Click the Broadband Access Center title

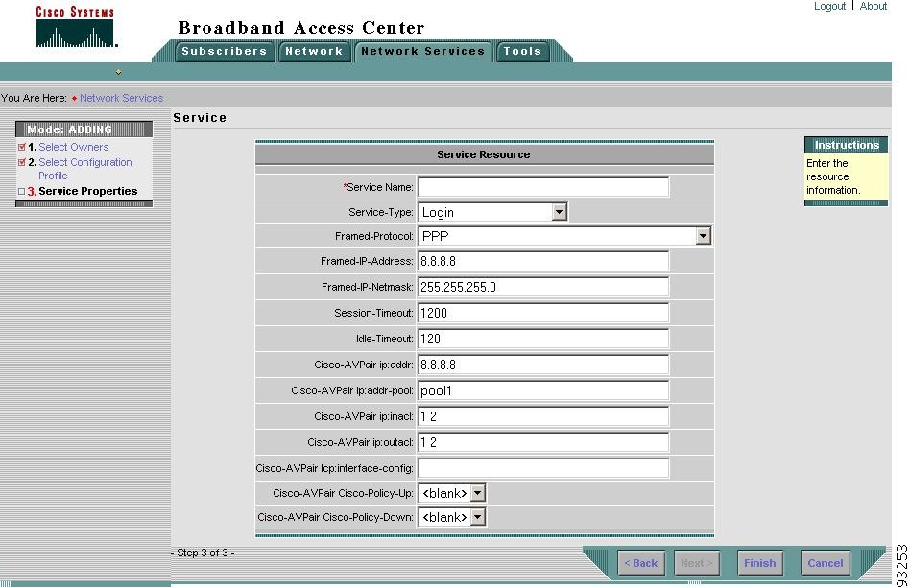tap(301, 27)
